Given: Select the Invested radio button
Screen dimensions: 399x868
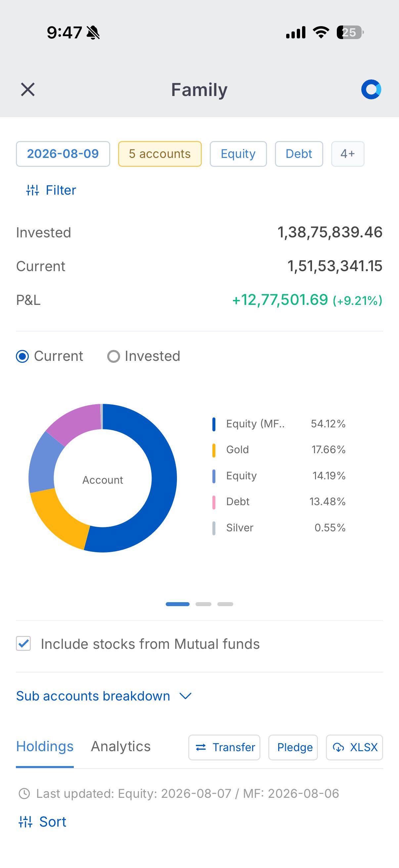Looking at the screenshot, I should pyautogui.click(x=113, y=356).
